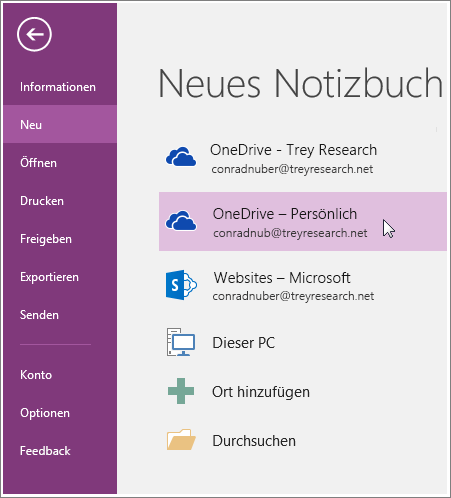The image size is (451, 498).
Task: Click the OneDrive Persönlich cloud icon
Action: click(x=181, y=220)
